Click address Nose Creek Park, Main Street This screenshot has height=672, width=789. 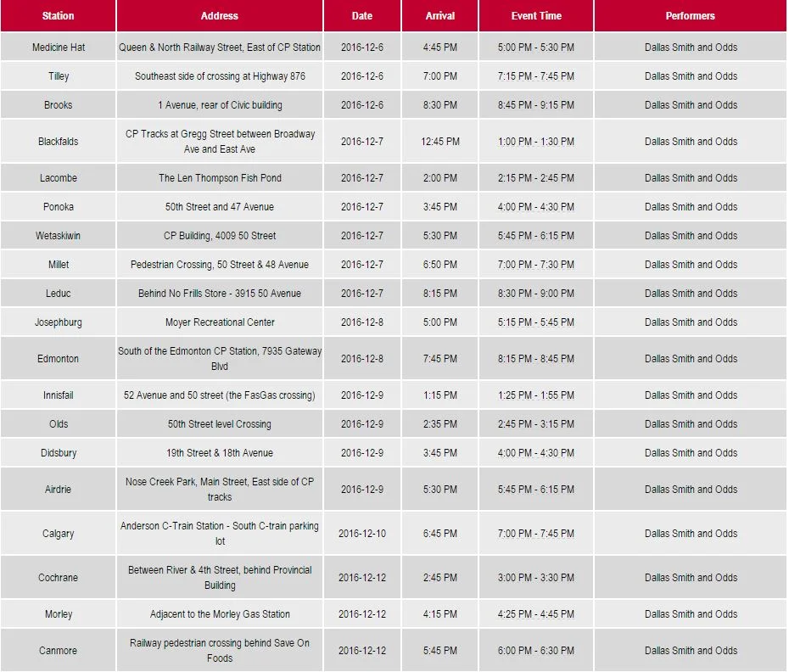[x=220, y=490]
